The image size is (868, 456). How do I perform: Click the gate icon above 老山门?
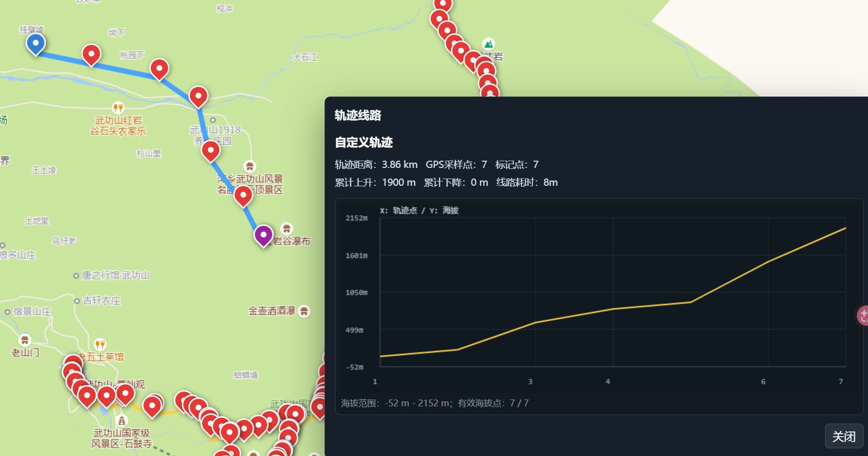[x=25, y=340]
